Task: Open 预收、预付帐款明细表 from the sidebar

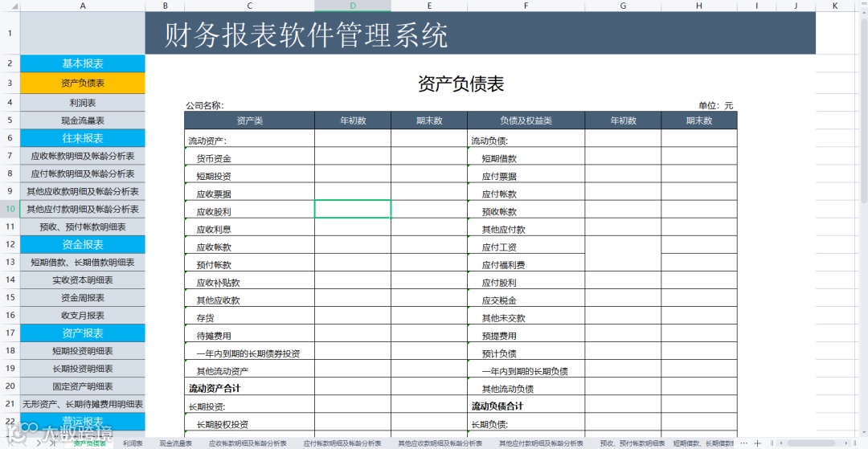Action: pos(83,227)
